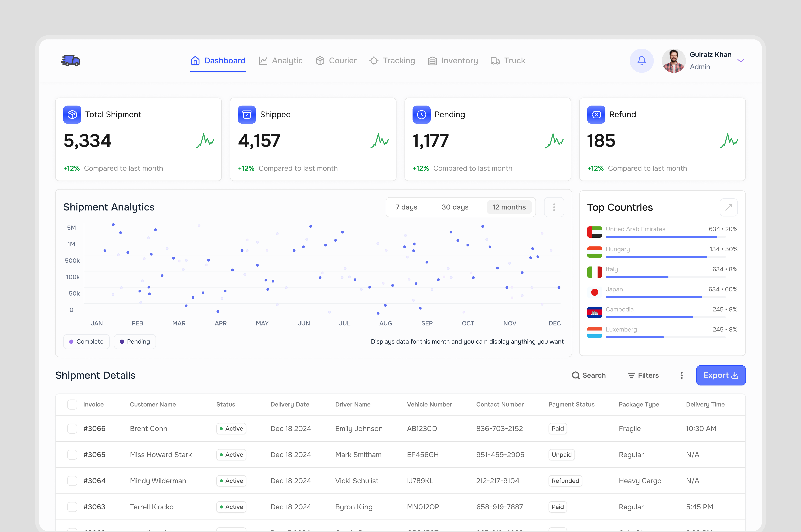The image size is (801, 532).
Task: Open the Truck tab
Action: [x=507, y=61]
